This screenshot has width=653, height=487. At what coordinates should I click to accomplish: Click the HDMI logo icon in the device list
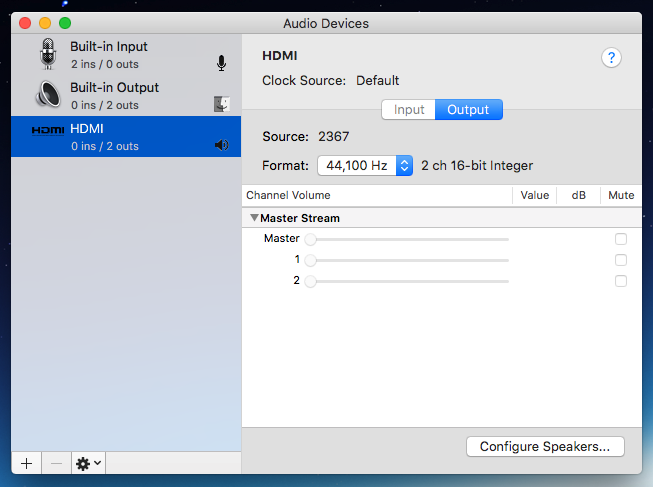pyautogui.click(x=48, y=130)
